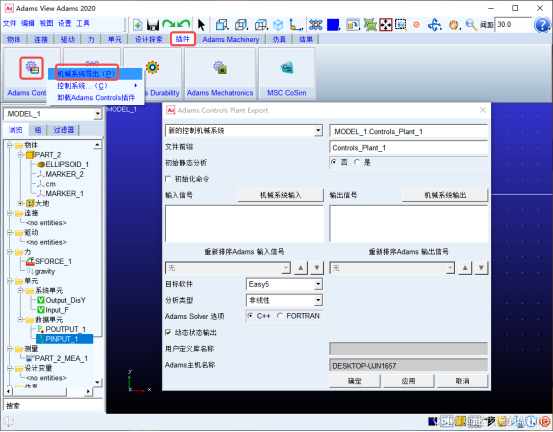The width and height of the screenshot is (553, 432).
Task: Select the 是 radio for initial static analysis
Action: tap(357, 162)
